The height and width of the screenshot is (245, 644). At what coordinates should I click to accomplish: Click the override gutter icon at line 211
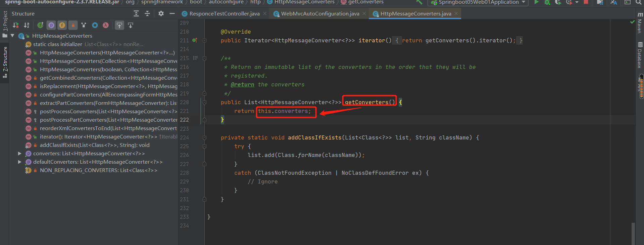click(x=195, y=40)
